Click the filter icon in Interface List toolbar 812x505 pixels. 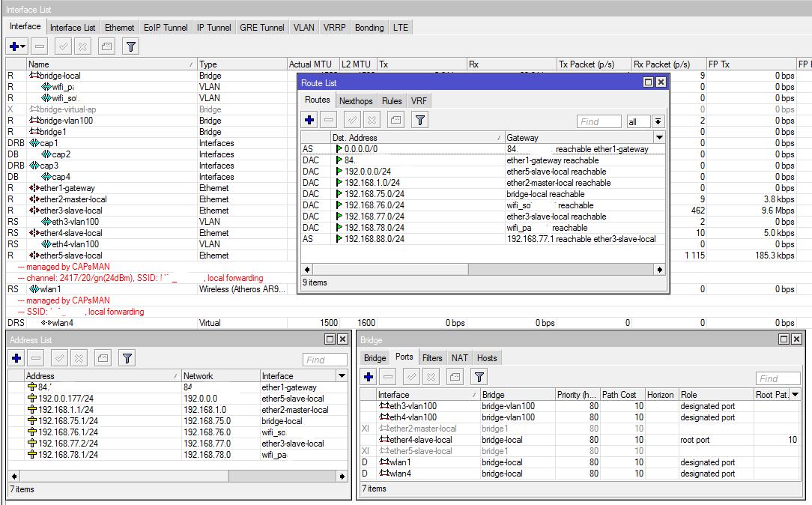click(x=131, y=46)
